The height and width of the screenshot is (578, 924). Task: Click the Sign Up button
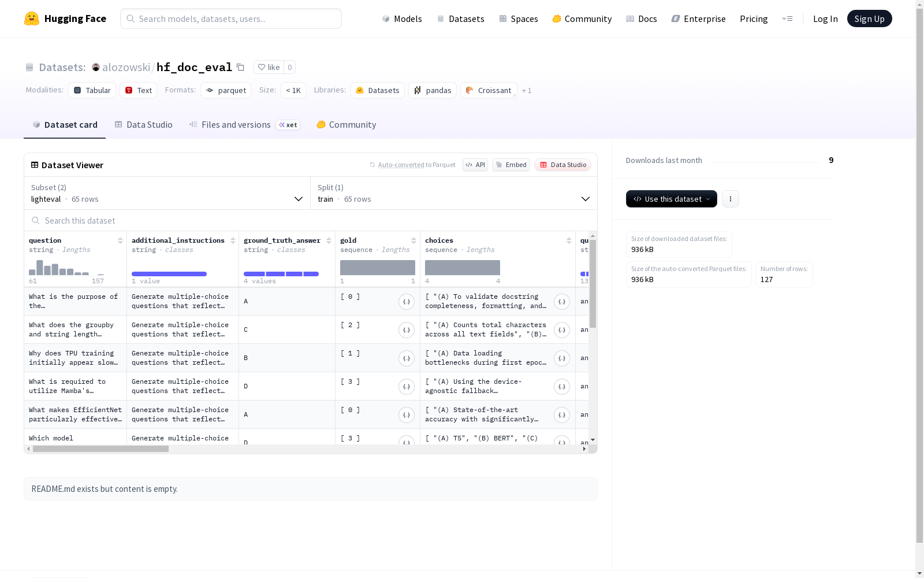pyautogui.click(x=870, y=18)
